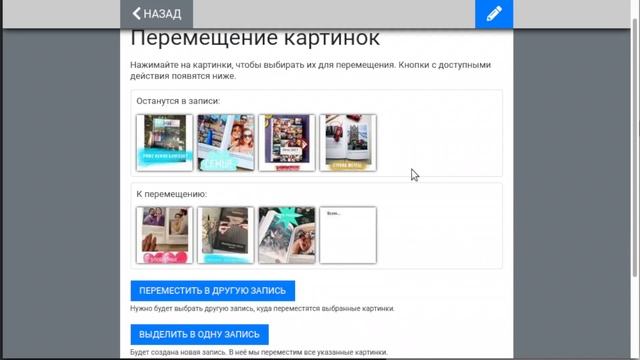
Task: Select the purple photo collage thumbnail
Action: (x=287, y=142)
